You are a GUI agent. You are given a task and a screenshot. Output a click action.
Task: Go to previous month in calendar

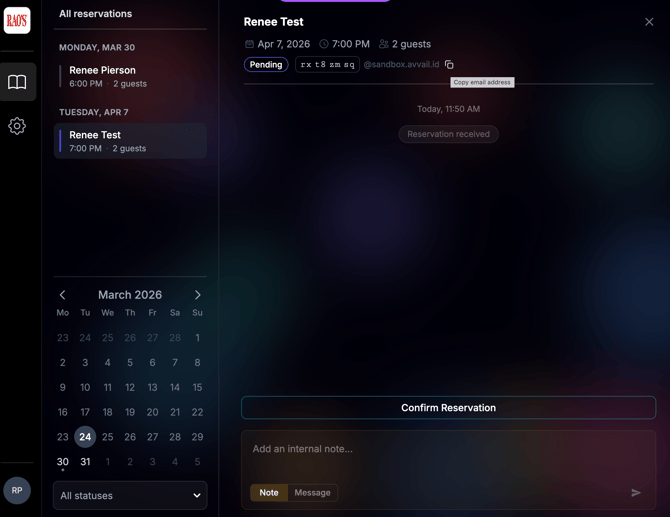[x=62, y=295]
